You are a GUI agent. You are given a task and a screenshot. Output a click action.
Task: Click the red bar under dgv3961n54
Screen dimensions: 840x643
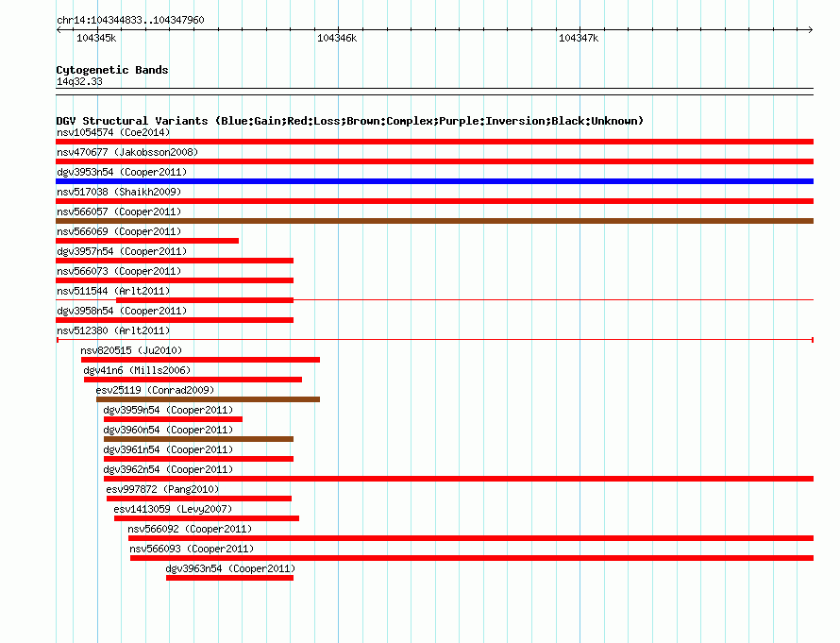(x=198, y=459)
